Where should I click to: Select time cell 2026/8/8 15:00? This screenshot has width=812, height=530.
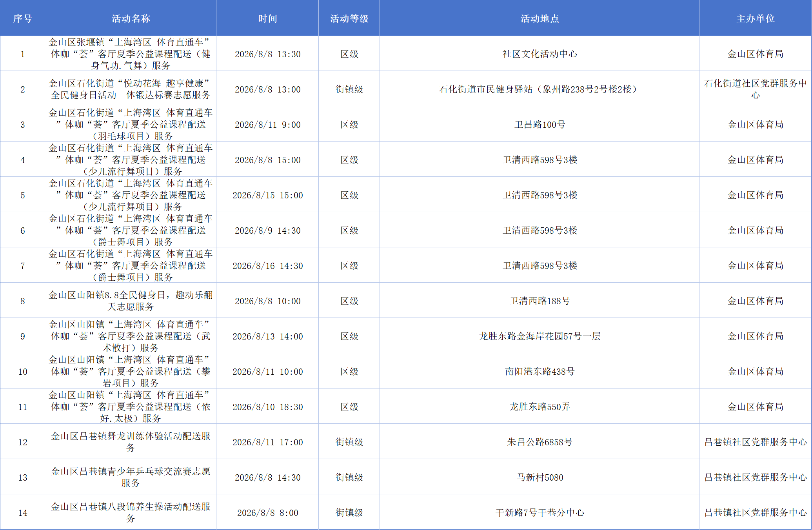click(267, 160)
